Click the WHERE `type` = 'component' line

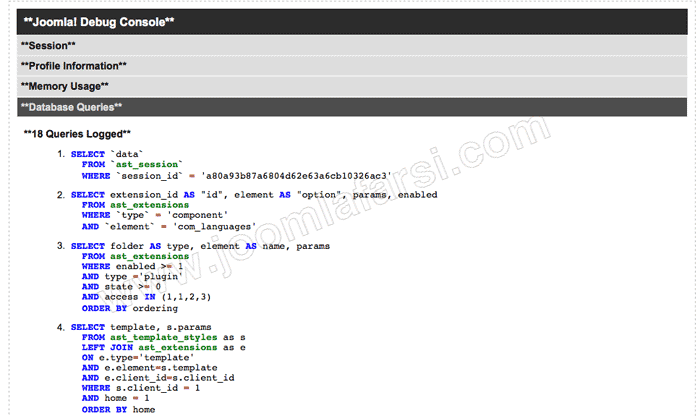155,215
